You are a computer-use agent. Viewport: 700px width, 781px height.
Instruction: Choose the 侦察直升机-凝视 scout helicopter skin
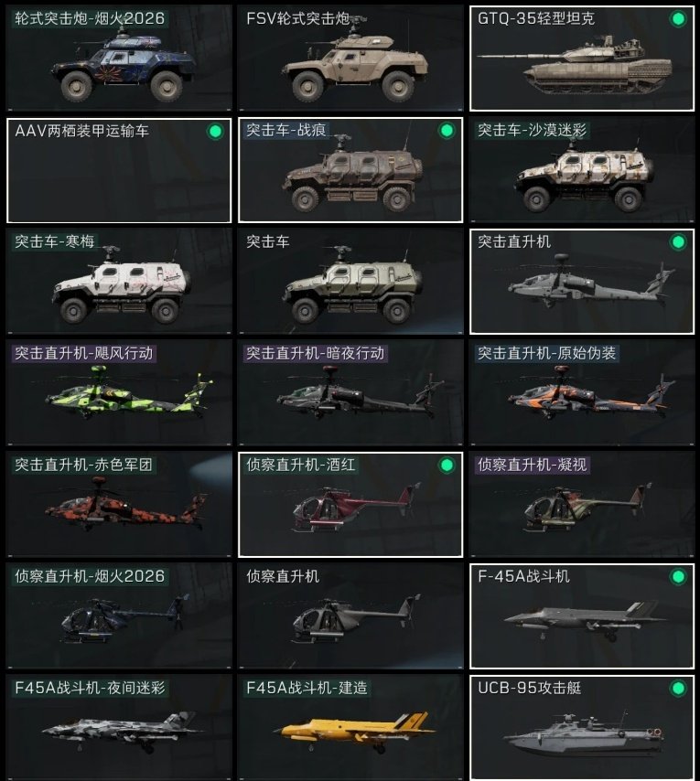point(582,505)
